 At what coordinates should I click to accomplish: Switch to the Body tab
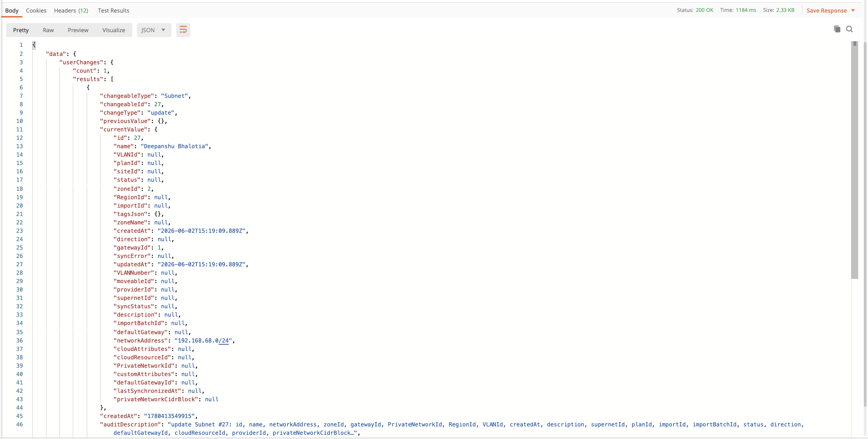click(12, 10)
